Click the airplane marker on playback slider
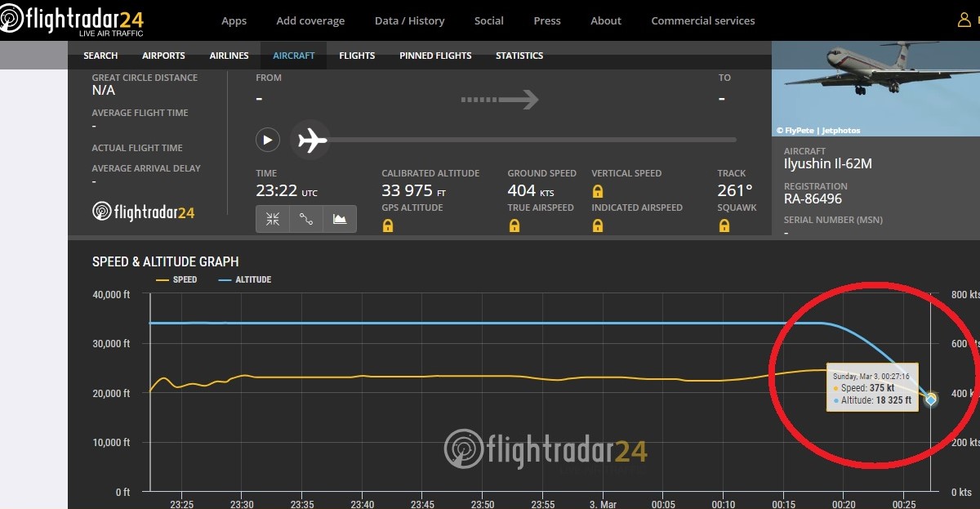Image resolution: width=980 pixels, height=509 pixels. coord(310,140)
